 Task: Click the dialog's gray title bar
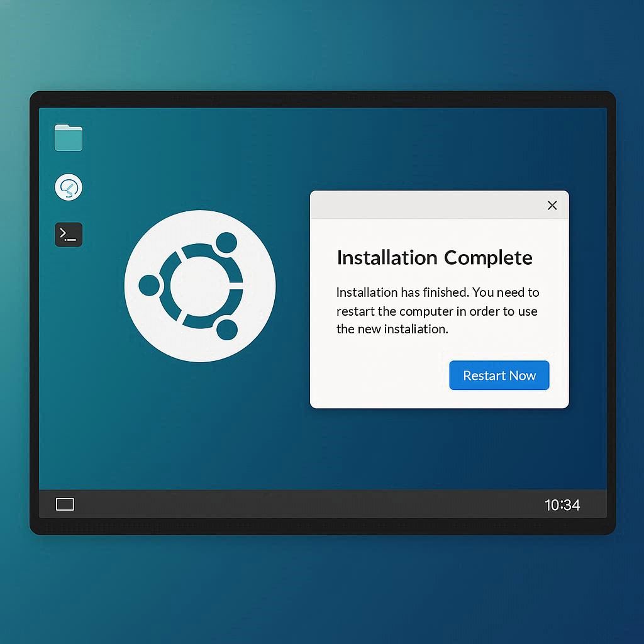point(428,206)
